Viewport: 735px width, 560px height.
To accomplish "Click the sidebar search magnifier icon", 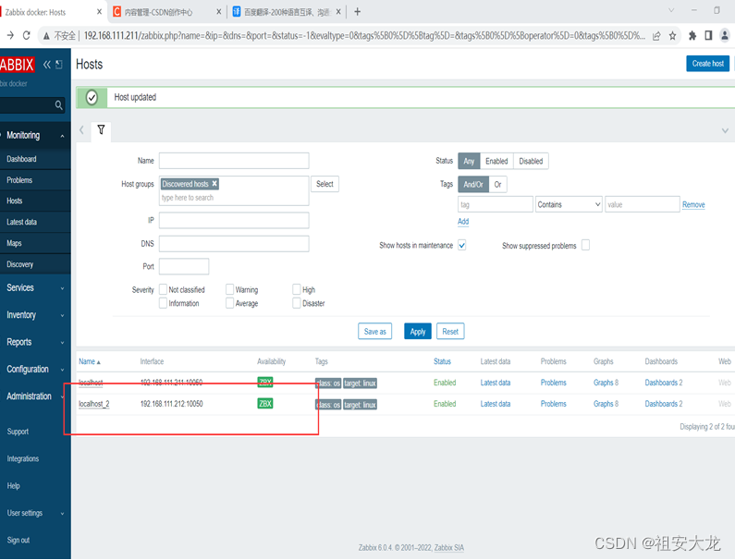I will click(x=58, y=105).
